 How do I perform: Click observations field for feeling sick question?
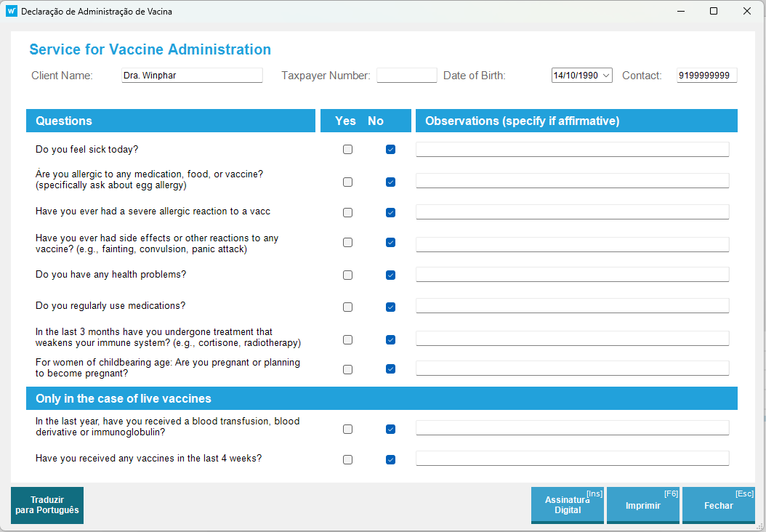[572, 150]
